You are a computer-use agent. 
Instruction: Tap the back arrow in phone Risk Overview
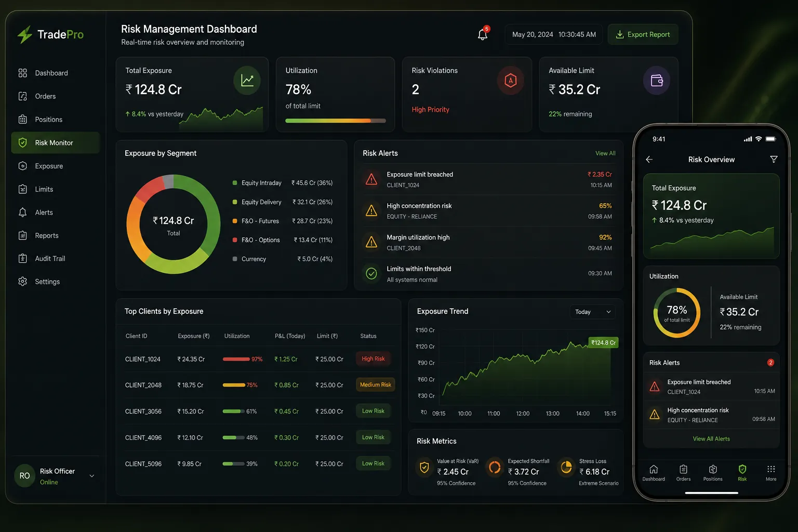coord(649,159)
